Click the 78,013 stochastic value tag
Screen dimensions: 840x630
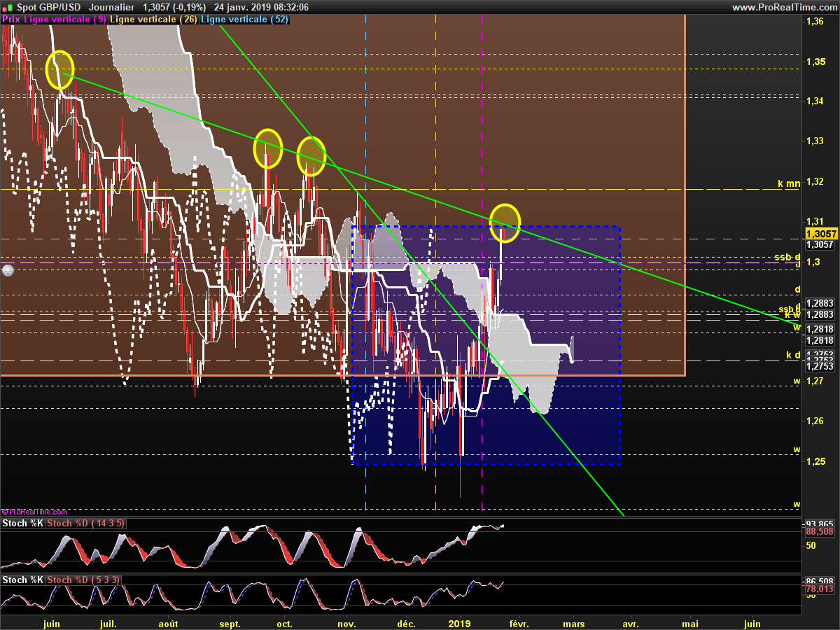click(820, 589)
